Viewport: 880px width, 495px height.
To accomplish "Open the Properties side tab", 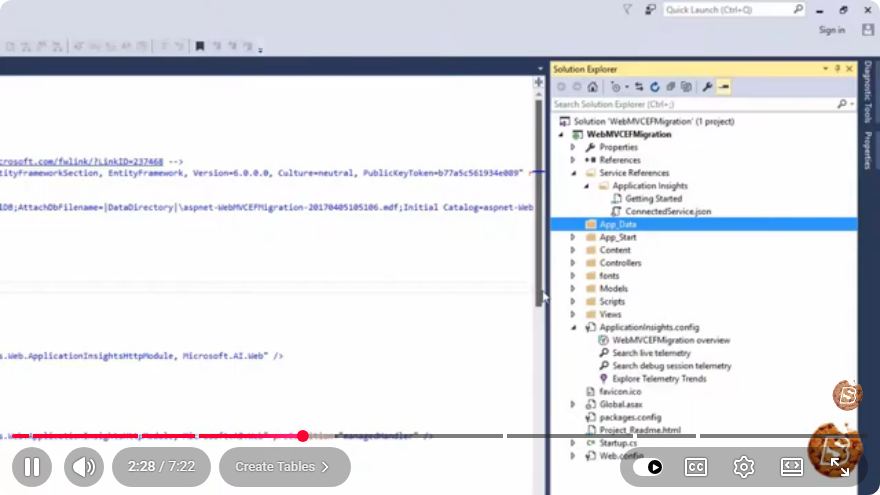I will click(x=868, y=150).
